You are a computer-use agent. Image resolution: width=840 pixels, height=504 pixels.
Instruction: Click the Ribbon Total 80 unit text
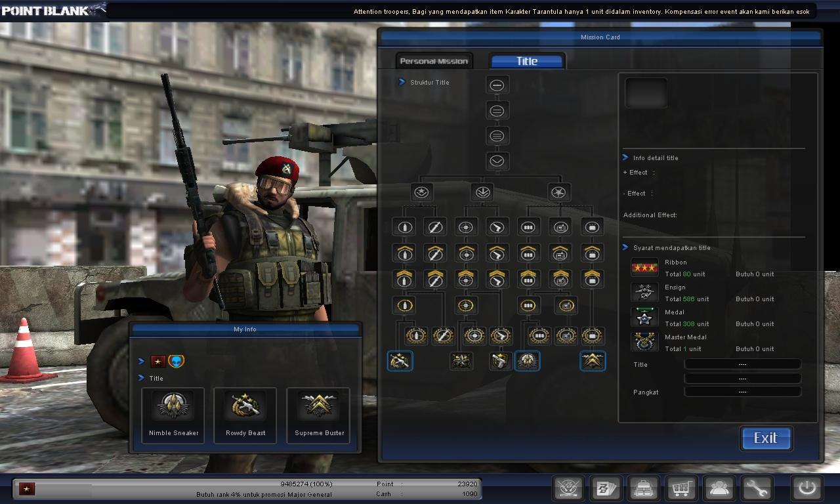pos(685,274)
